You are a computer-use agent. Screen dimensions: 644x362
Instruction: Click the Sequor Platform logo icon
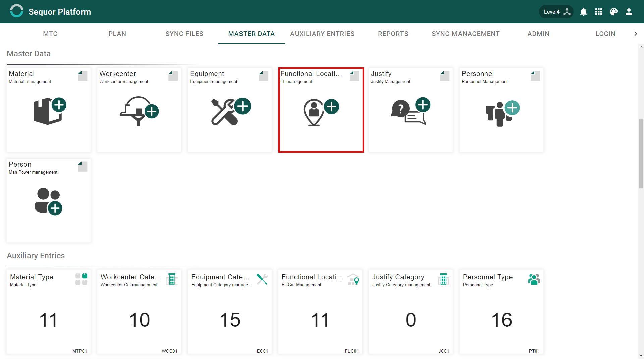[x=16, y=11]
